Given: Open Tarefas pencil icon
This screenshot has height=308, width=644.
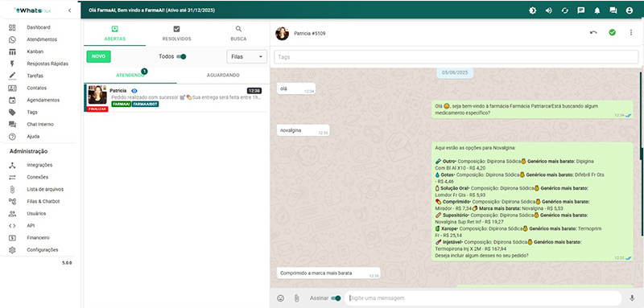Looking at the screenshot, I should 12,76.
